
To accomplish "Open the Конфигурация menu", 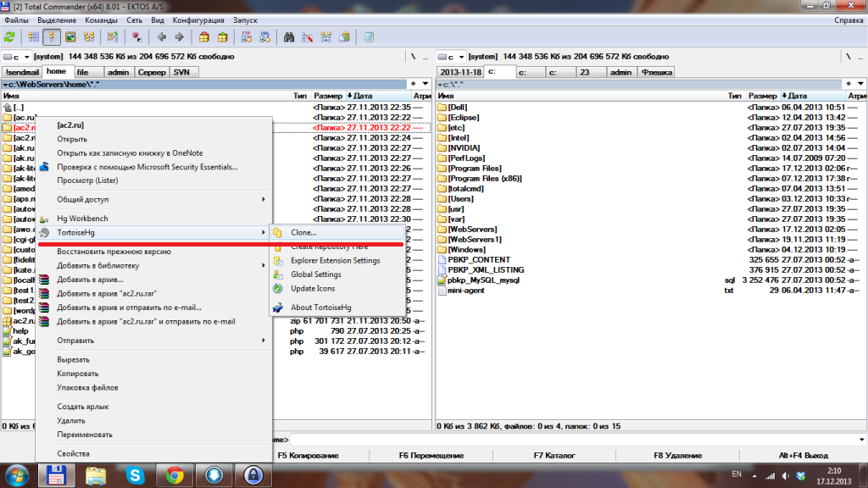I will [198, 20].
